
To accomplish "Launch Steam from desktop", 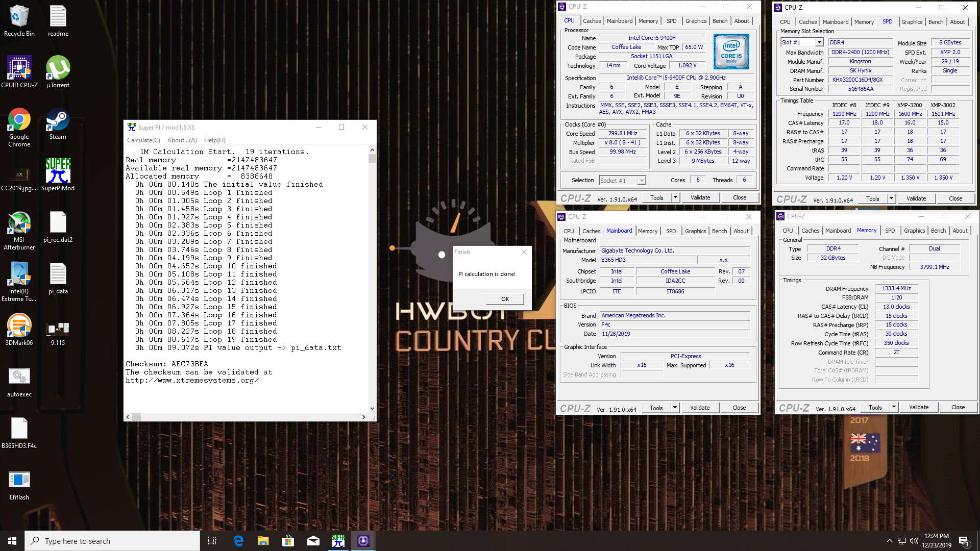I will coord(58,124).
